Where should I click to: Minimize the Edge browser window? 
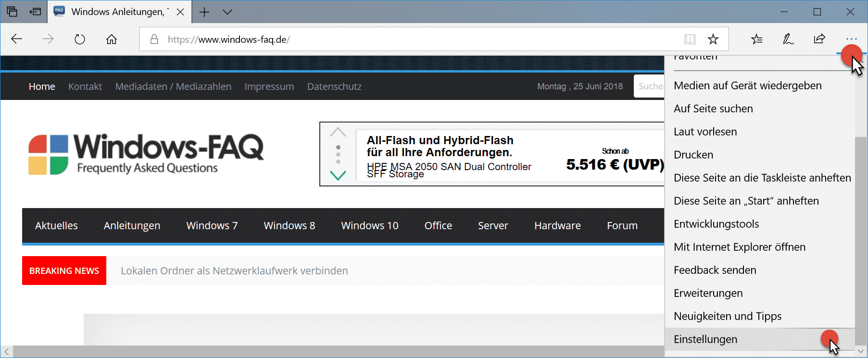coord(784,12)
